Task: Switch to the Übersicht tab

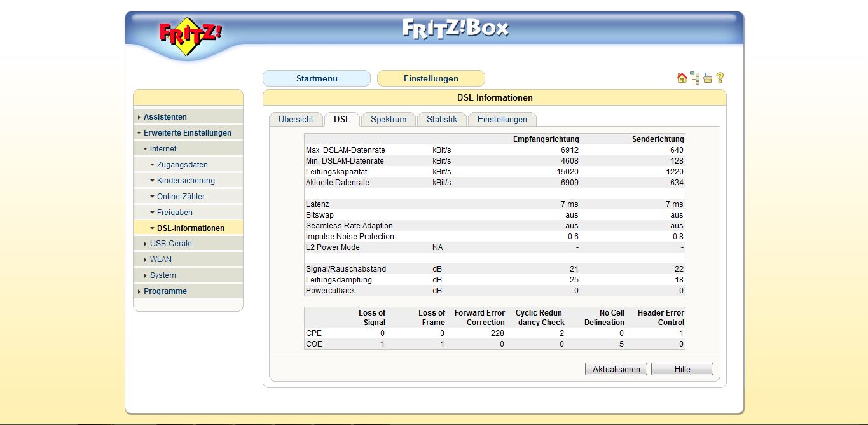Action: point(296,120)
